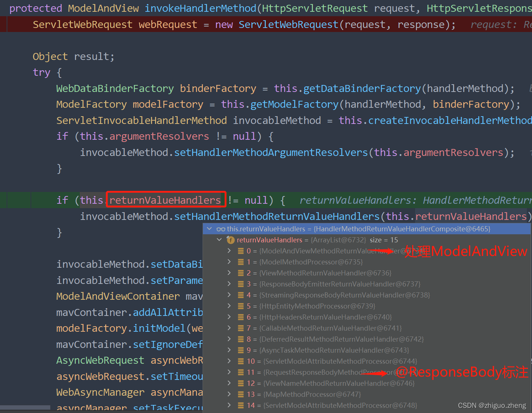Click the list icon of element 12
The width and height of the screenshot is (532, 413).
click(x=241, y=383)
